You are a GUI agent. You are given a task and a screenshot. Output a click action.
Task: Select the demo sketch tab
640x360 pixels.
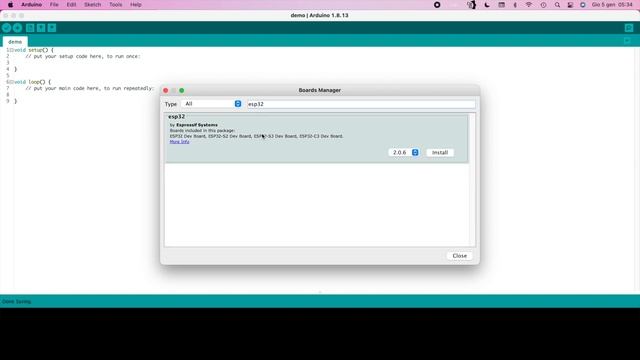[15, 42]
